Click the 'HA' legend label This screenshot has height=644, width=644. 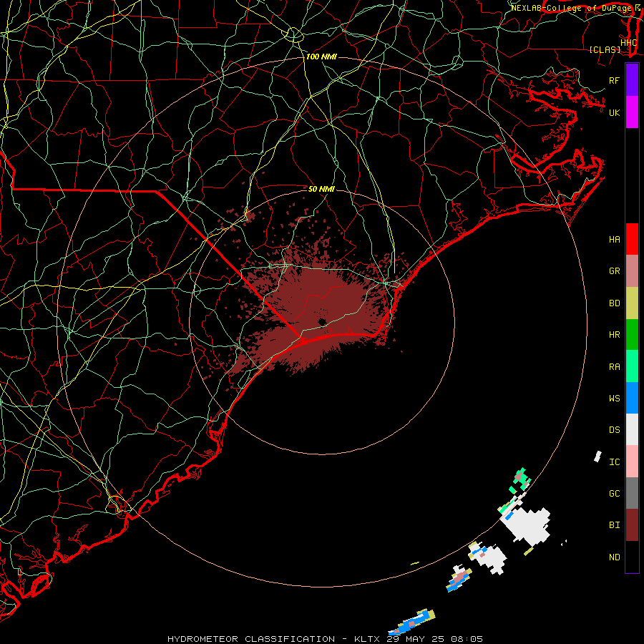pos(614,240)
